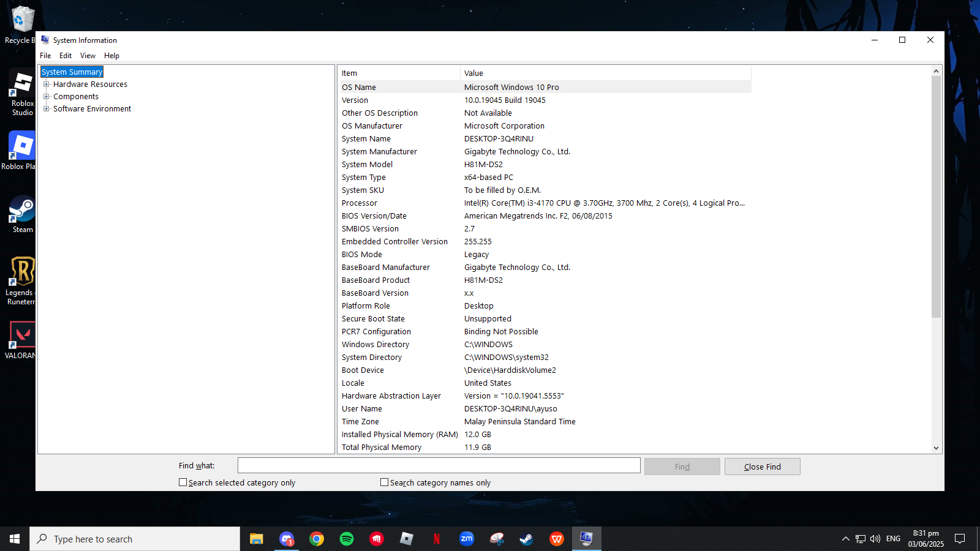
Task: Click the details pane scroll up arrow
Action: [936, 71]
